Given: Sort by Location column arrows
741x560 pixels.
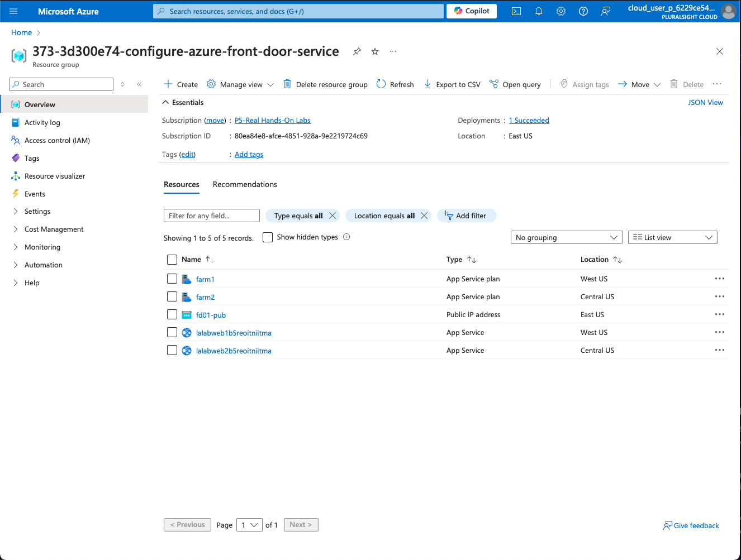Looking at the screenshot, I should tap(617, 260).
